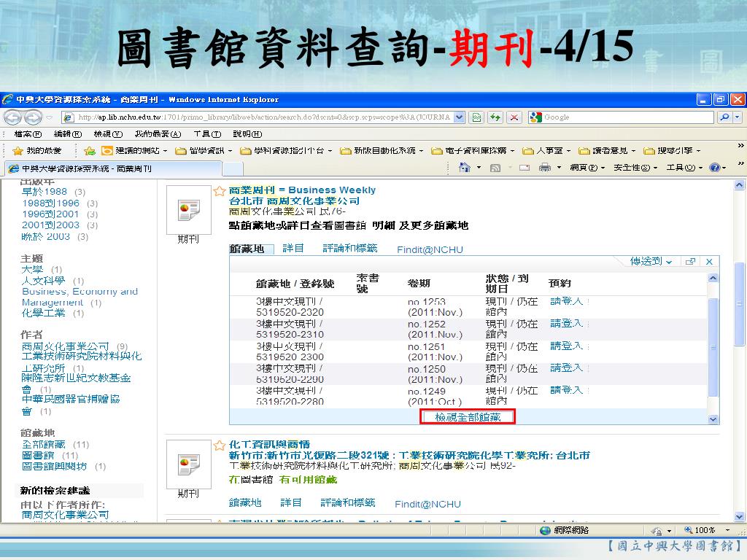747x560 pixels.
Task: Open the 化工資訊與商情 title link
Action: [269, 444]
